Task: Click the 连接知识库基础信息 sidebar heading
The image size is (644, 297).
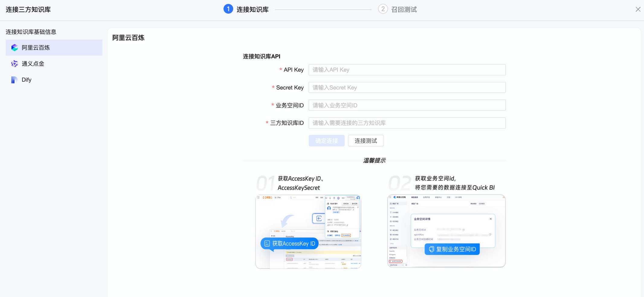Action: 31,32
